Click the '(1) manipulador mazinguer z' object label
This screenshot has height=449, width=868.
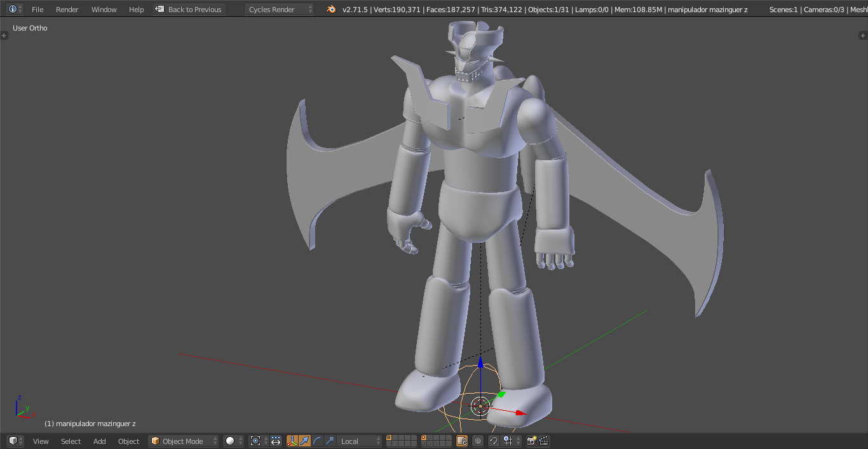click(x=90, y=424)
